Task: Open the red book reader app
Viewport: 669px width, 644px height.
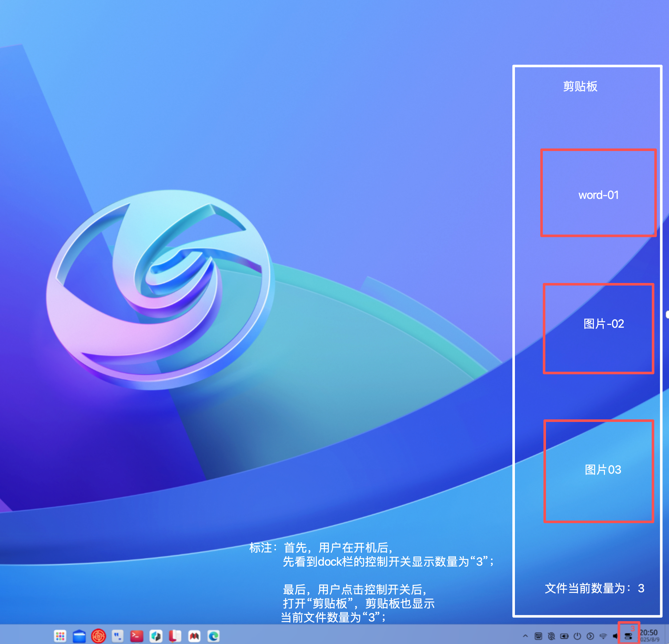Action: [175, 636]
